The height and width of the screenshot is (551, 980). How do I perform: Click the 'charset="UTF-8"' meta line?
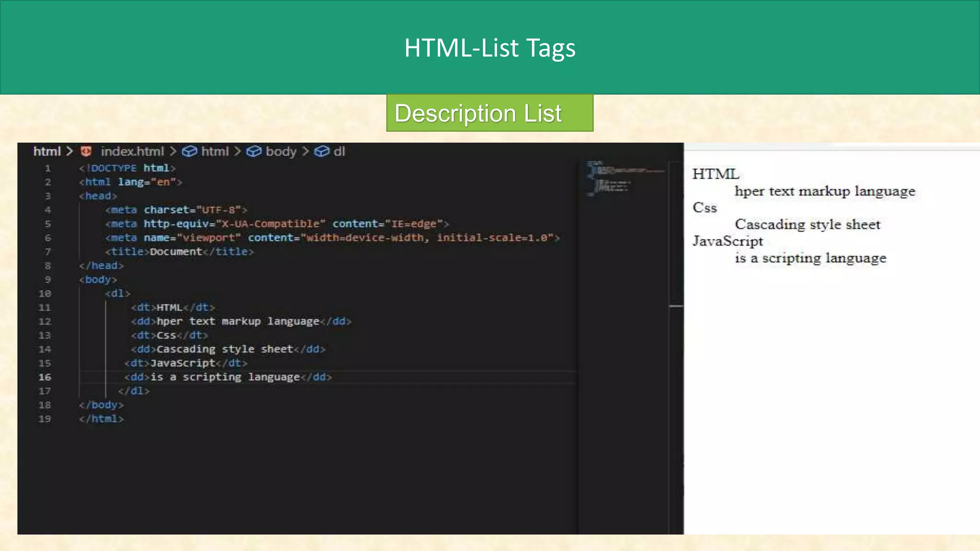click(x=176, y=210)
